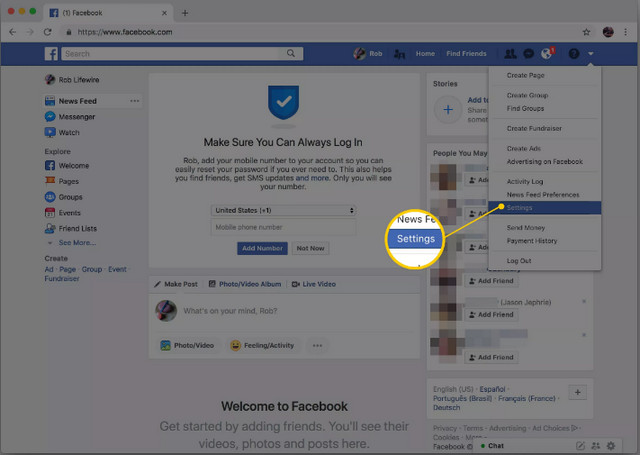This screenshot has width=640, height=455.
Task: Open the Messenger icon in the top bar
Action: tap(529, 53)
